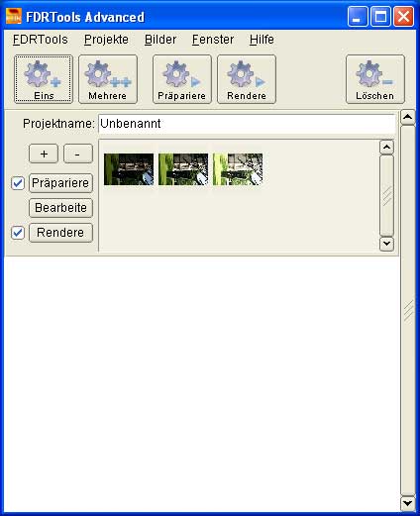Open the FDRTools menu

point(41,40)
